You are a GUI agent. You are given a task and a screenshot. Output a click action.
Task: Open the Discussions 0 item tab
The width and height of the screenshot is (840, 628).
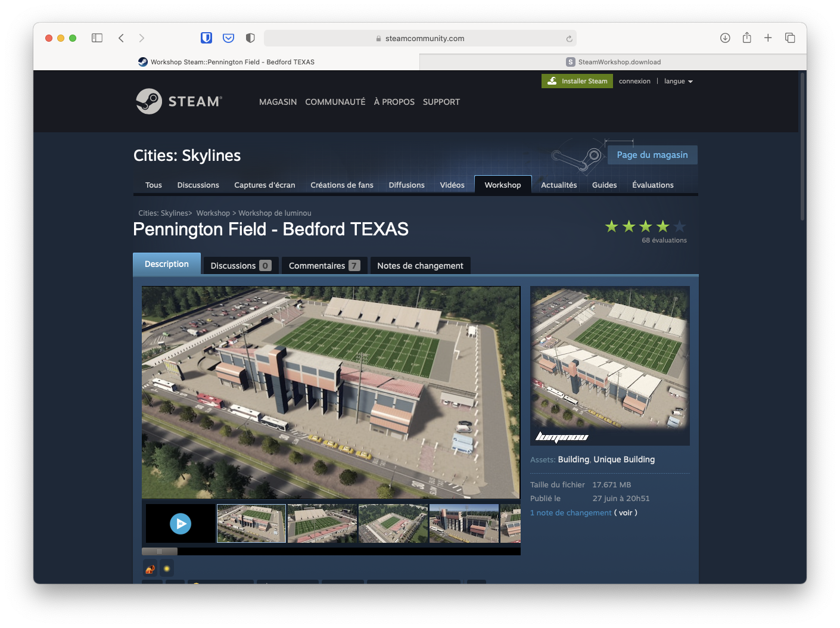pyautogui.click(x=241, y=266)
